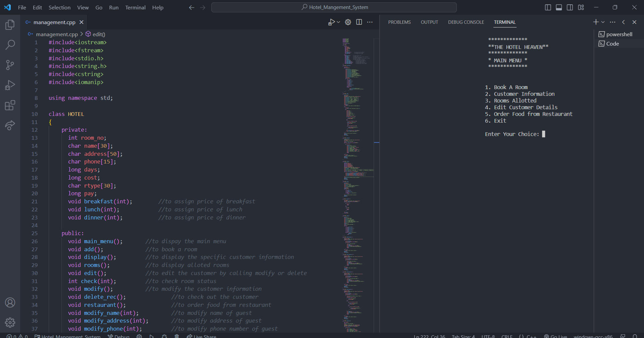Open Source Control view in the sidebar

tap(10, 65)
